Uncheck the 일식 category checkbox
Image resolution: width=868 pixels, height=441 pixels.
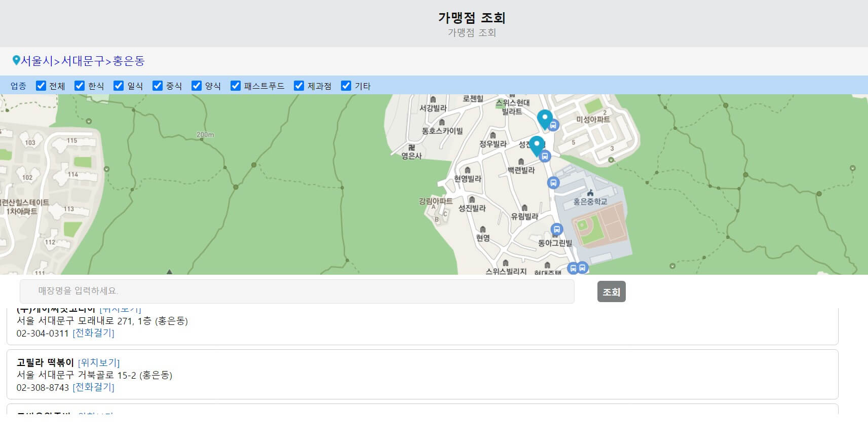119,86
